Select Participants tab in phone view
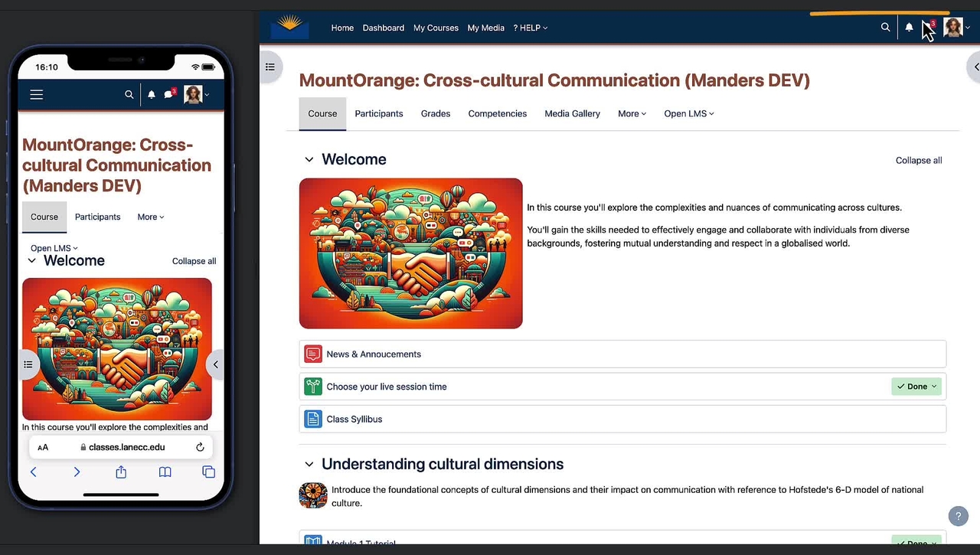This screenshot has width=980, height=555. click(98, 217)
